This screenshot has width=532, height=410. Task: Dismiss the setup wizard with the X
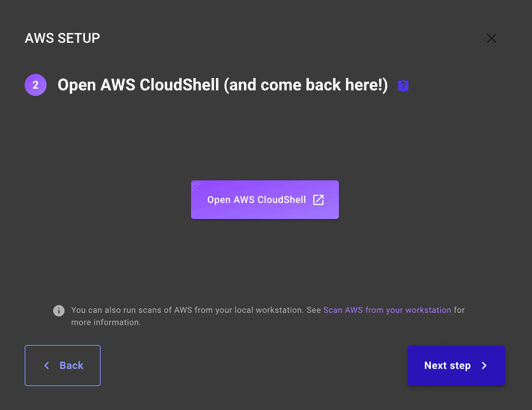tap(492, 38)
